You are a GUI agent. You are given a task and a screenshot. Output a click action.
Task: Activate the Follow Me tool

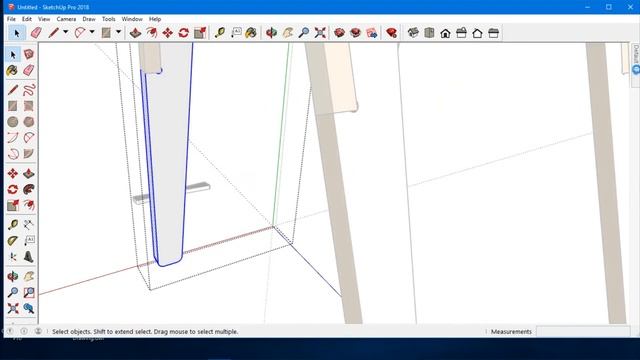click(x=29, y=189)
